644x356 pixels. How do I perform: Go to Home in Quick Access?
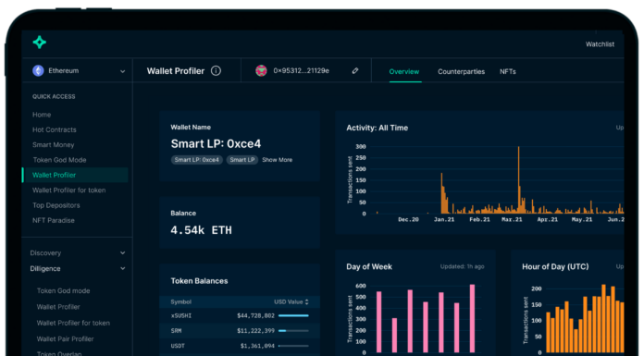(42, 115)
